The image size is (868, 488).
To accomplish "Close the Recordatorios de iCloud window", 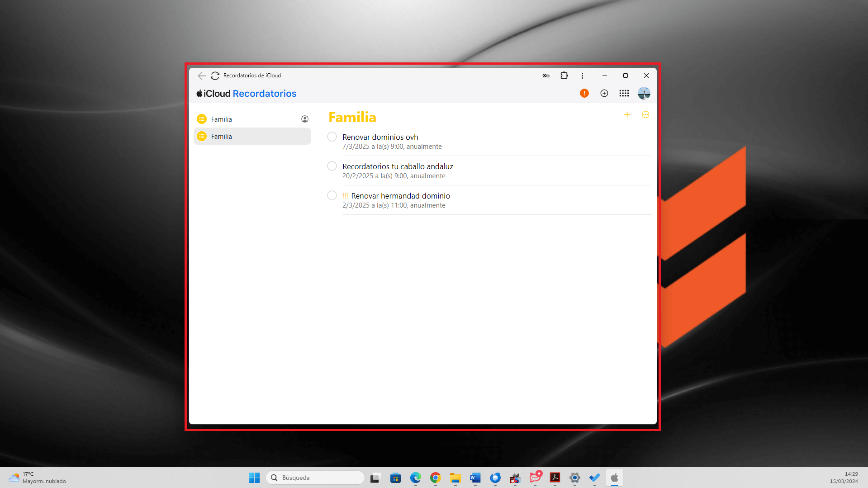I will coord(646,76).
